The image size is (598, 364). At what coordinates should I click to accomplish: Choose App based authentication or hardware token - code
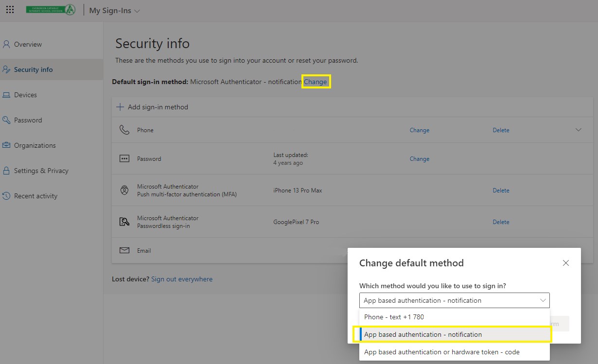(454, 352)
